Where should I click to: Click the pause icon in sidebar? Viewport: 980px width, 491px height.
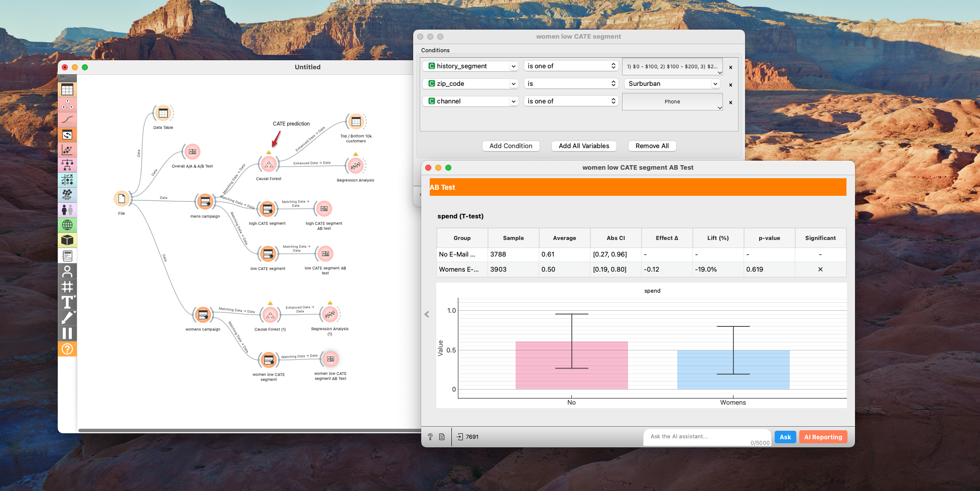67,333
